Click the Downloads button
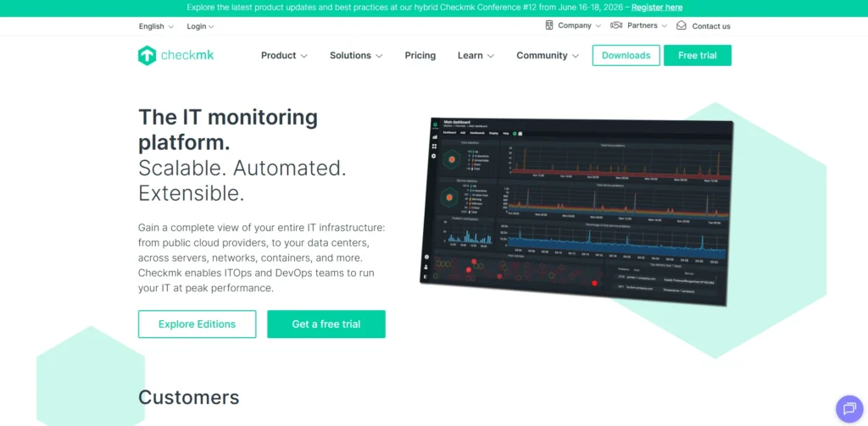The image size is (868, 426). (x=626, y=55)
